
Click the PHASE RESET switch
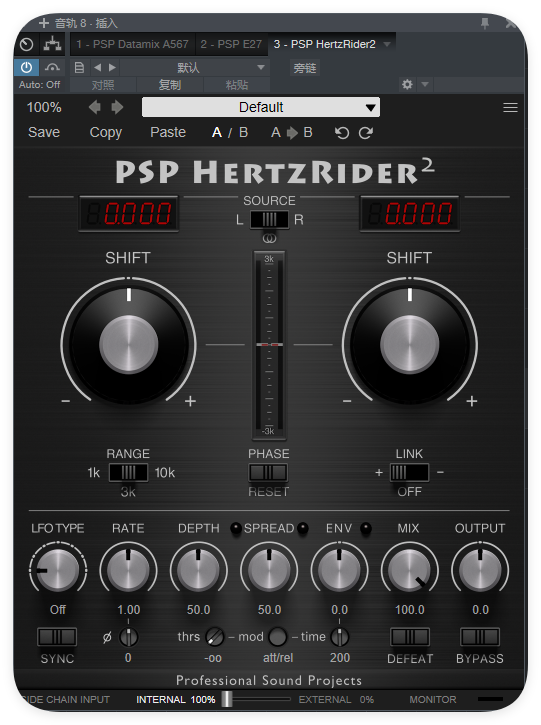[268, 473]
